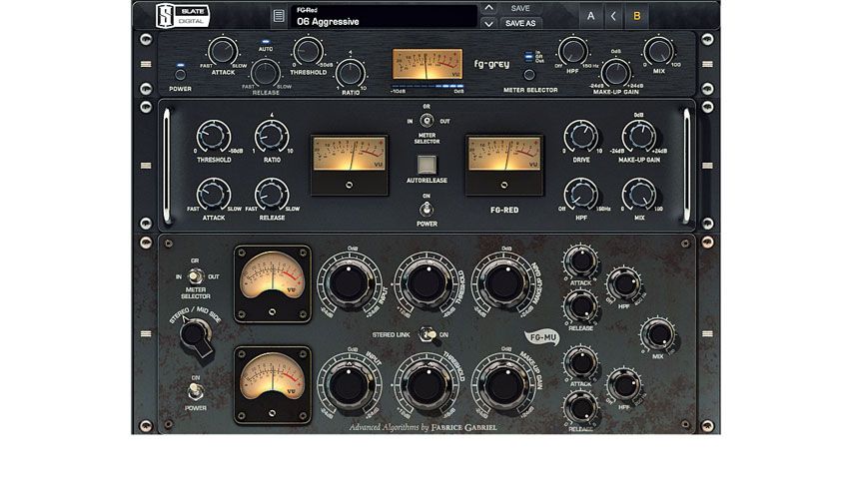
Task: Click the FG-MU module drag handle on left
Action: pos(146,334)
